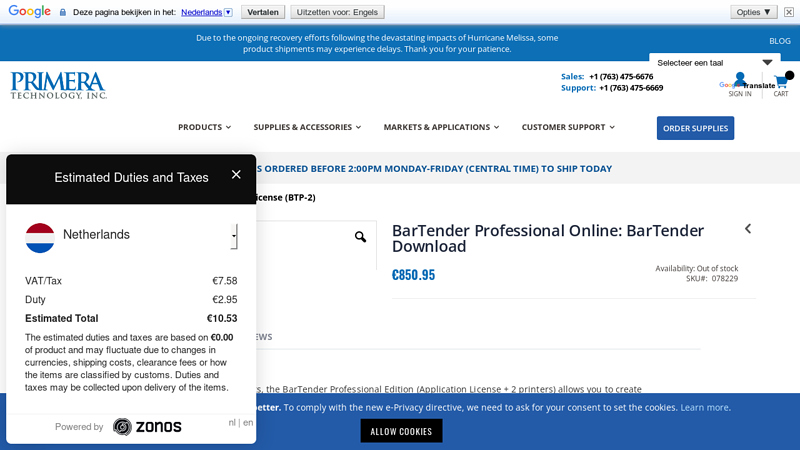Expand the Customer Support menu
Image resolution: width=800 pixels, height=450 pixels.
(x=568, y=127)
